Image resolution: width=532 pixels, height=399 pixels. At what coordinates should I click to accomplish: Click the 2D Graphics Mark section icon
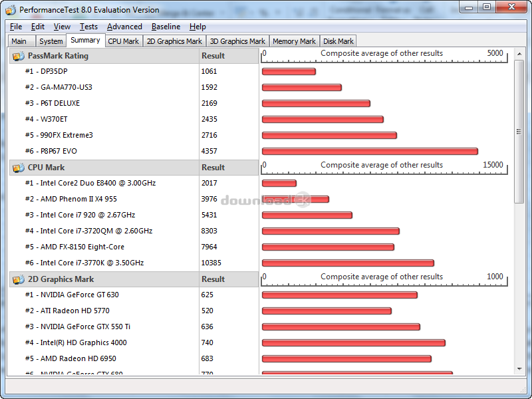click(19, 279)
